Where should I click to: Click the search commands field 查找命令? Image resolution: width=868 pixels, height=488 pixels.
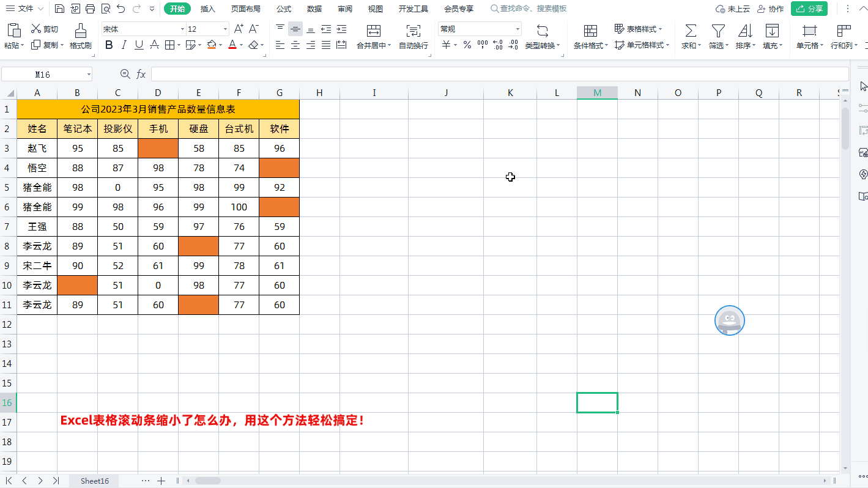tap(529, 9)
